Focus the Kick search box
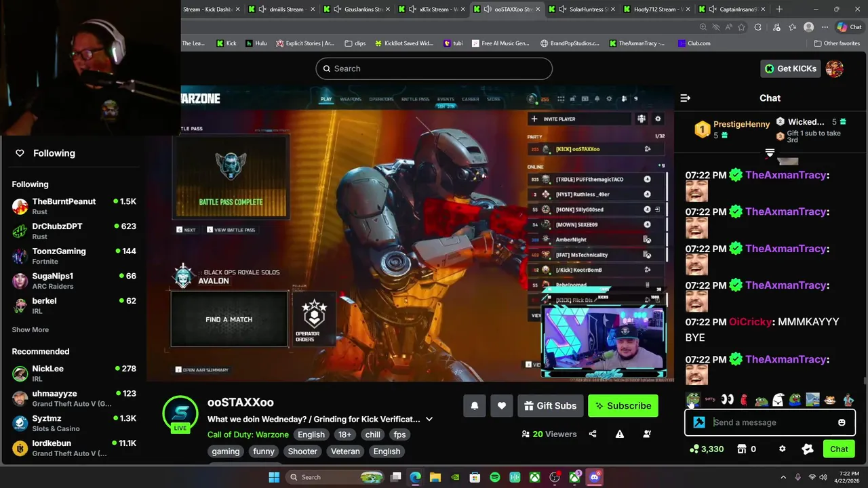 click(434, 68)
